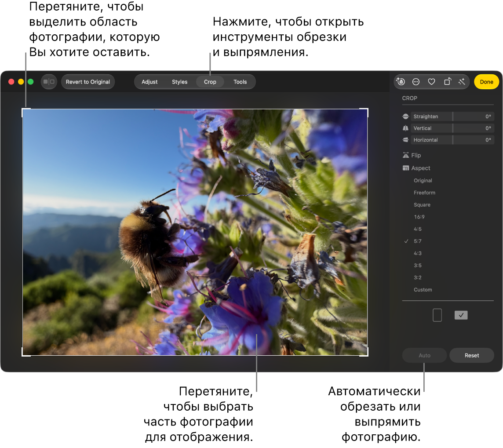Choose the Square aspect ratio

[422, 205]
